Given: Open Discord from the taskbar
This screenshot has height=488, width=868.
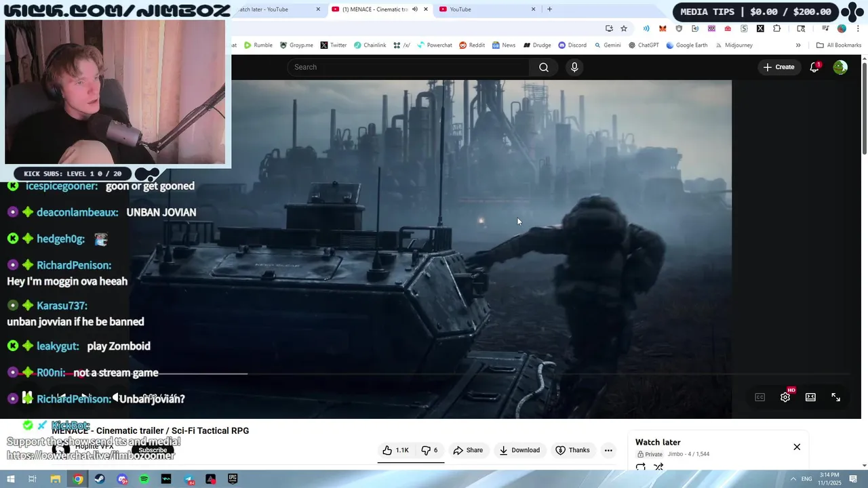Looking at the screenshot, I should 122,479.
